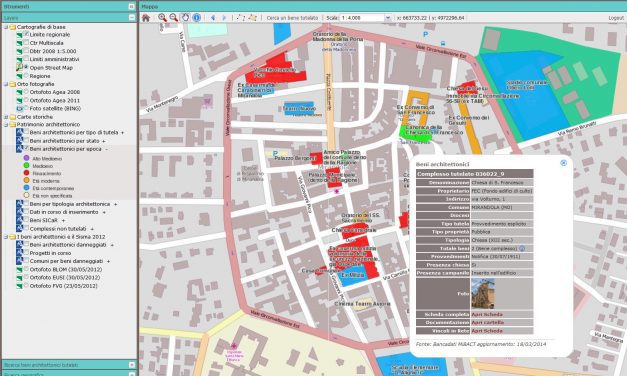Click the home full-extent icon
627x376 pixels.
(146, 18)
